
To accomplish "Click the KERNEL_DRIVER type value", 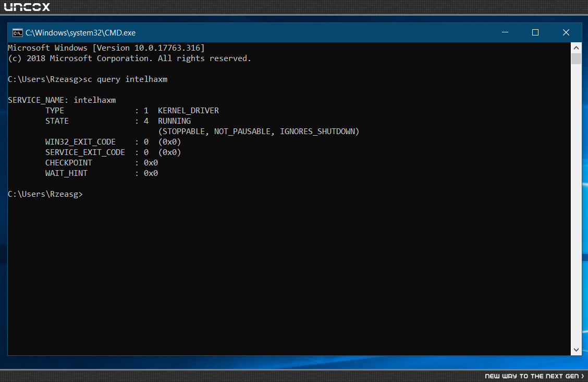I will tap(188, 111).
